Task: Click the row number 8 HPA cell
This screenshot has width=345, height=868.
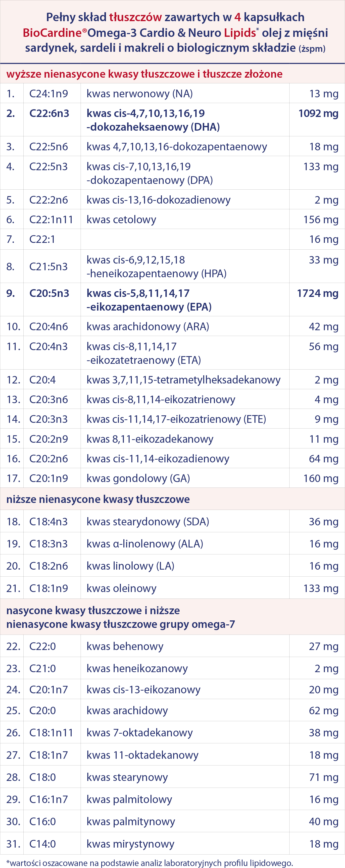Action: [10, 267]
